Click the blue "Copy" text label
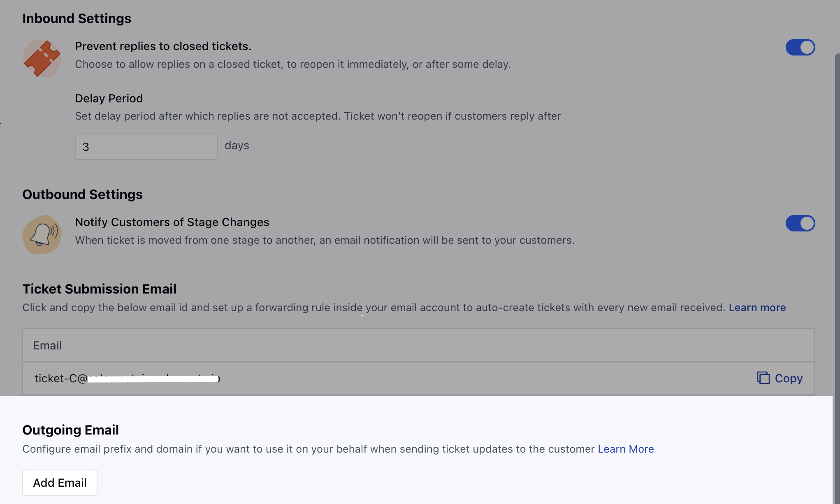The image size is (840, 504). (x=788, y=378)
